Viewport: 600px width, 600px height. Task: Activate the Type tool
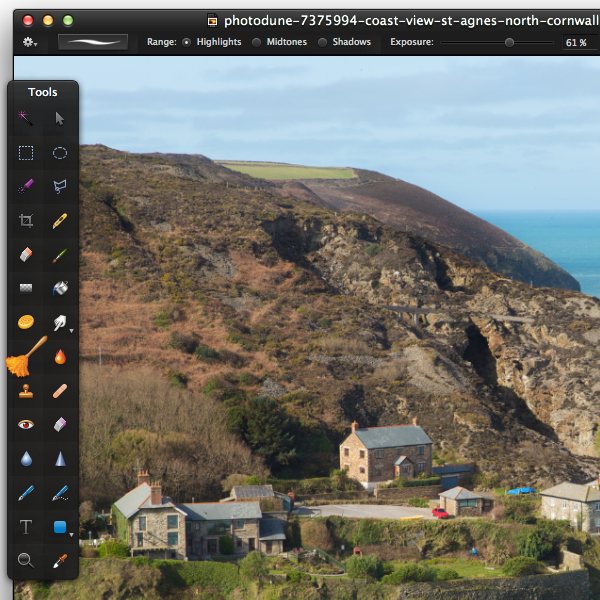(x=26, y=527)
